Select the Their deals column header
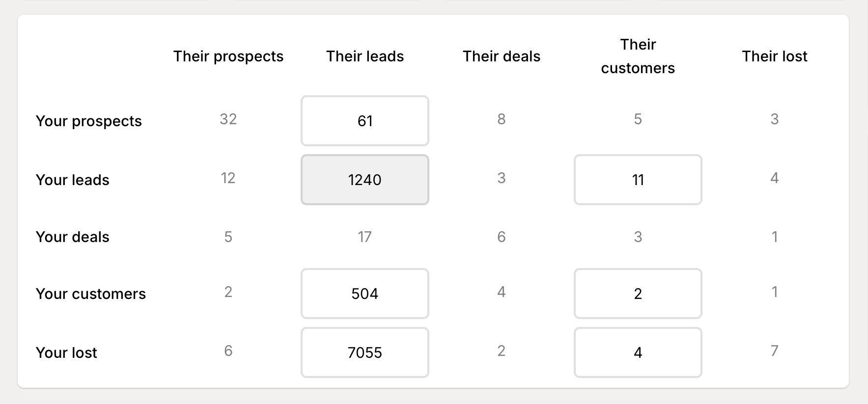The height and width of the screenshot is (404, 868). (501, 56)
